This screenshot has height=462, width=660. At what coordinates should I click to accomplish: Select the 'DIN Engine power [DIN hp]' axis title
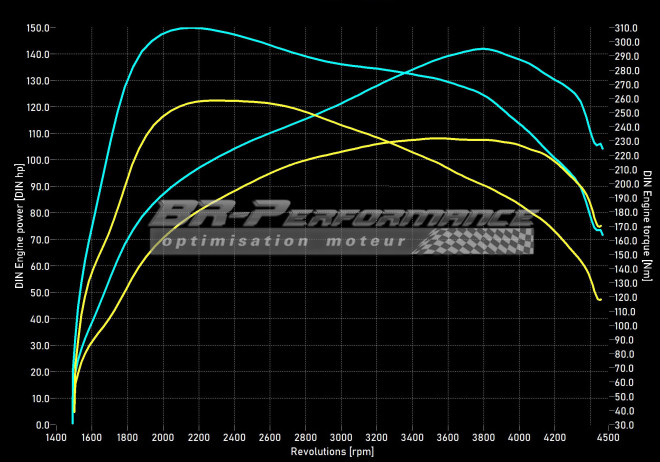pos(19,225)
